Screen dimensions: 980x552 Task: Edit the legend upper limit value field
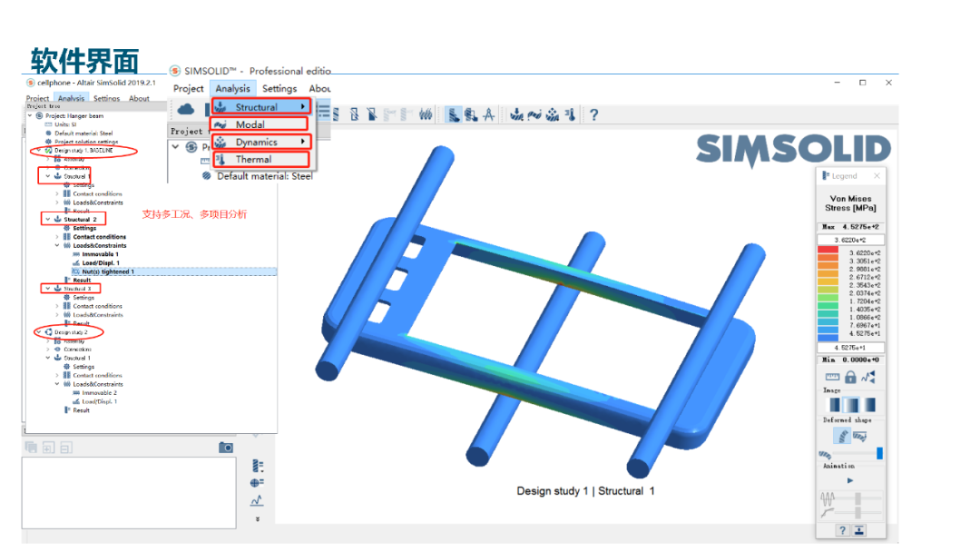[850, 240]
